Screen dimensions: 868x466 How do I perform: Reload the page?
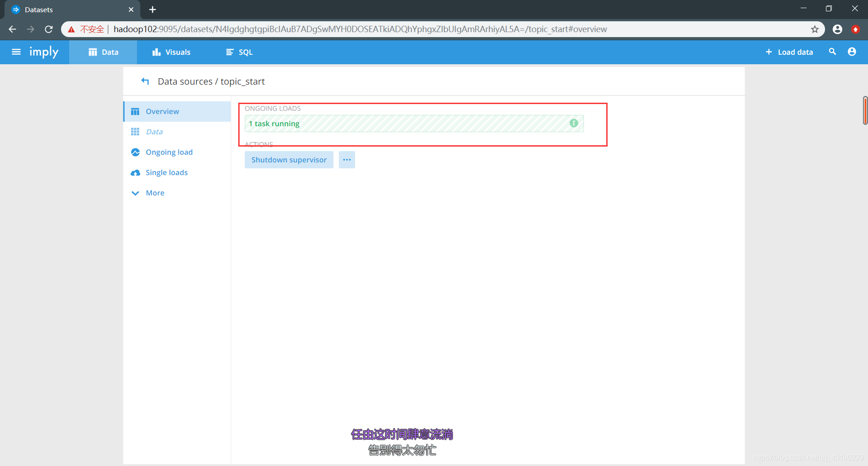click(49, 29)
